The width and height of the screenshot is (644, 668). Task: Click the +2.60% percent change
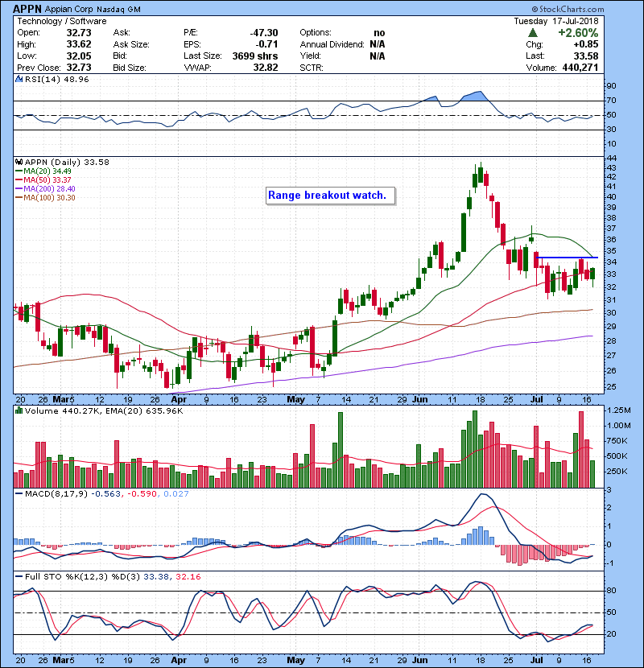[578, 33]
